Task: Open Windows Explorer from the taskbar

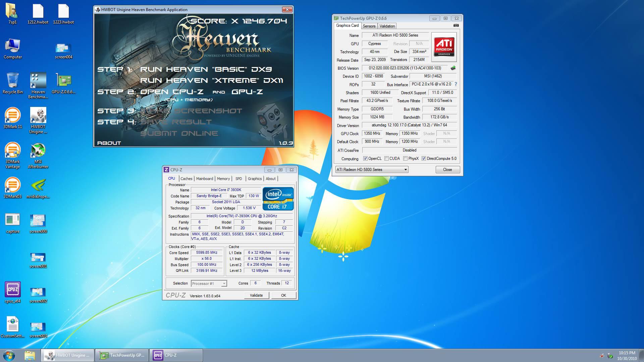Action: (30, 355)
